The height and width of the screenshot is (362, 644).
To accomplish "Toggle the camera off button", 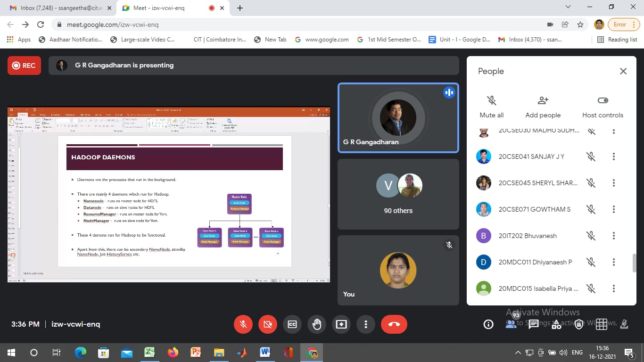I will (268, 324).
